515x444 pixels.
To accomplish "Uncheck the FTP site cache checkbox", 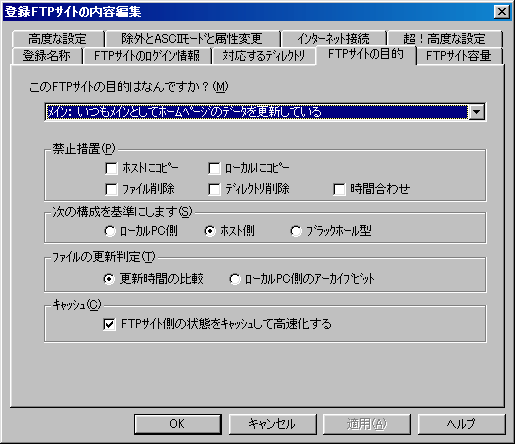I will click(110, 324).
